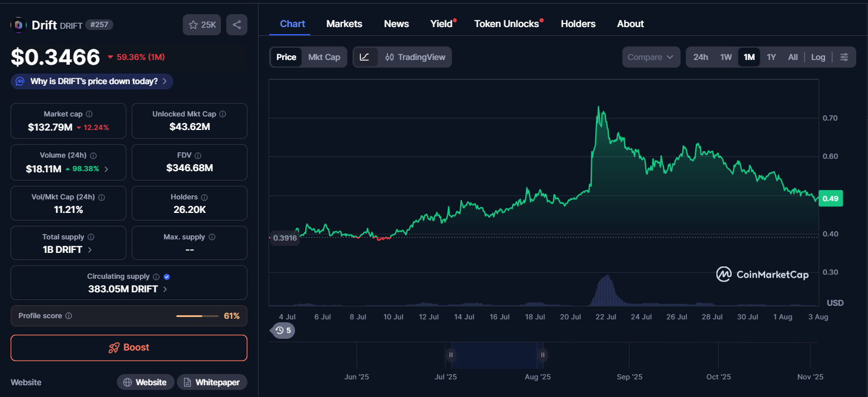The image size is (868, 397).
Task: Open the Token Unlocks tab
Action: pyautogui.click(x=506, y=24)
